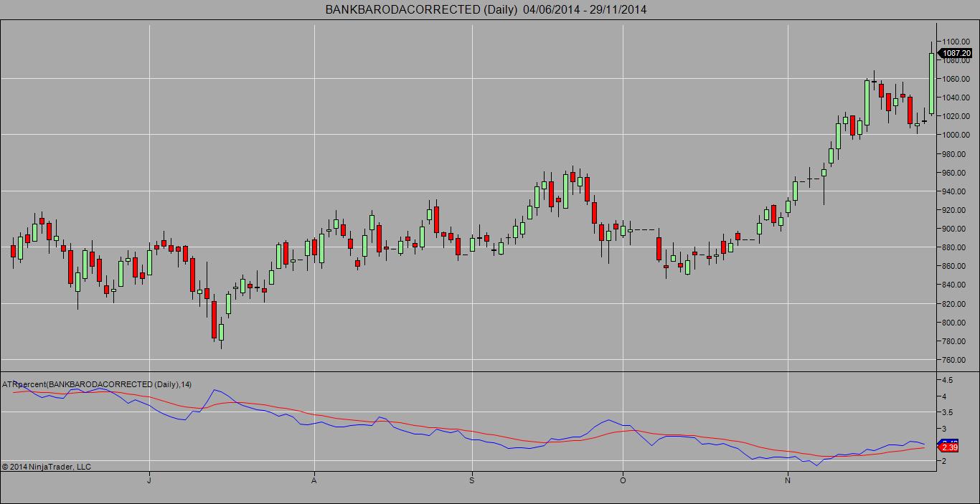980x504 pixels.
Task: Click the S month label on time axis
Action: pyautogui.click(x=472, y=480)
